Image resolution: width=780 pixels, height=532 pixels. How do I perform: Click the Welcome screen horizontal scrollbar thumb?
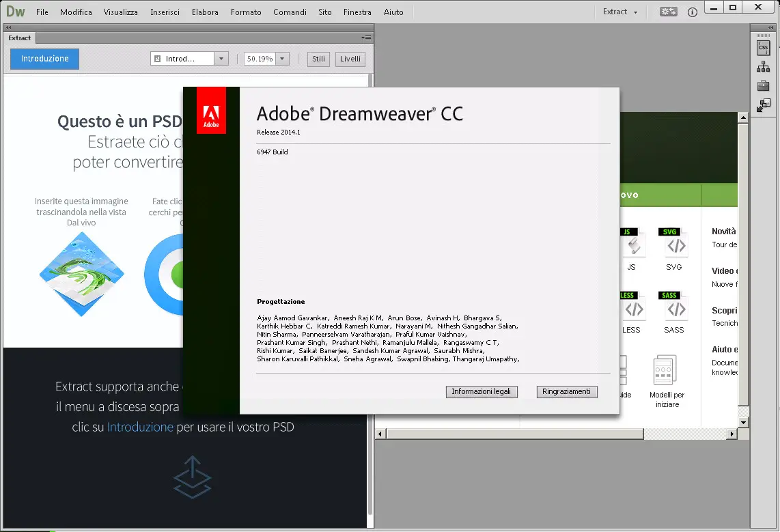(x=515, y=434)
